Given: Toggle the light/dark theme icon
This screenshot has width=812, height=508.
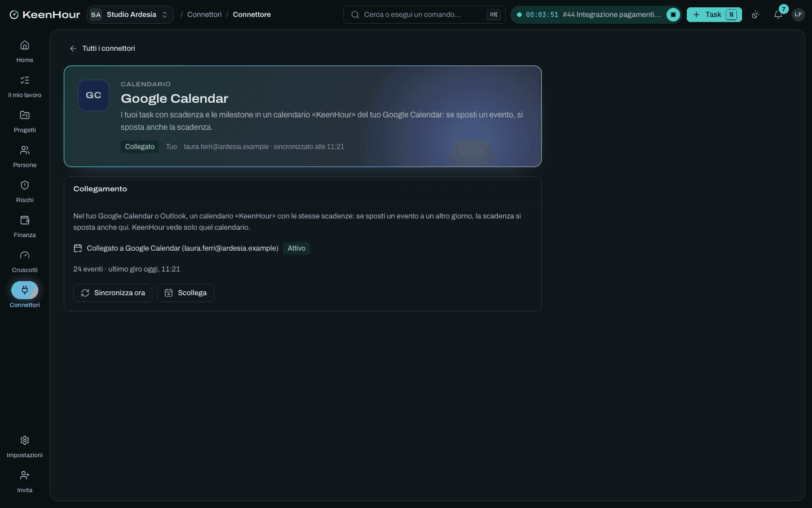Looking at the screenshot, I should point(756,15).
